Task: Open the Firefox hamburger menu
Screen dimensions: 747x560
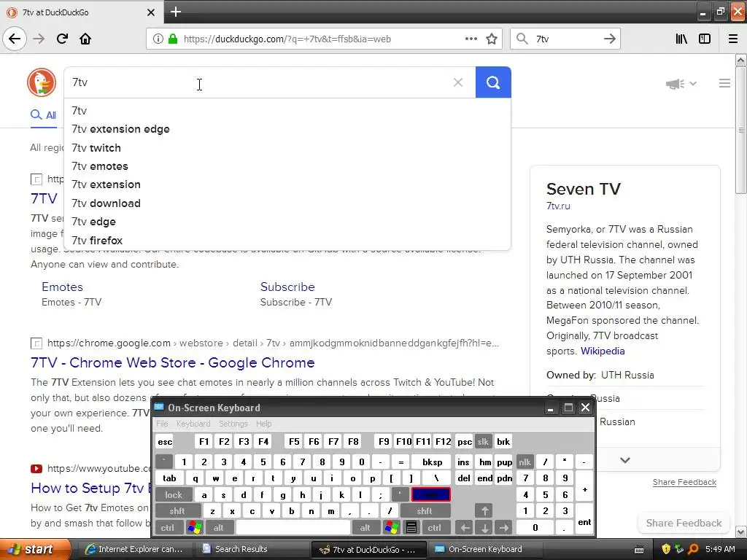Action: coord(733,39)
